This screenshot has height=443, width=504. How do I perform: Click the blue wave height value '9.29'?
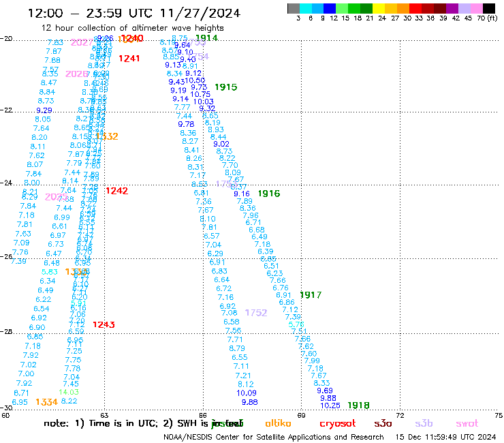(x=44, y=110)
